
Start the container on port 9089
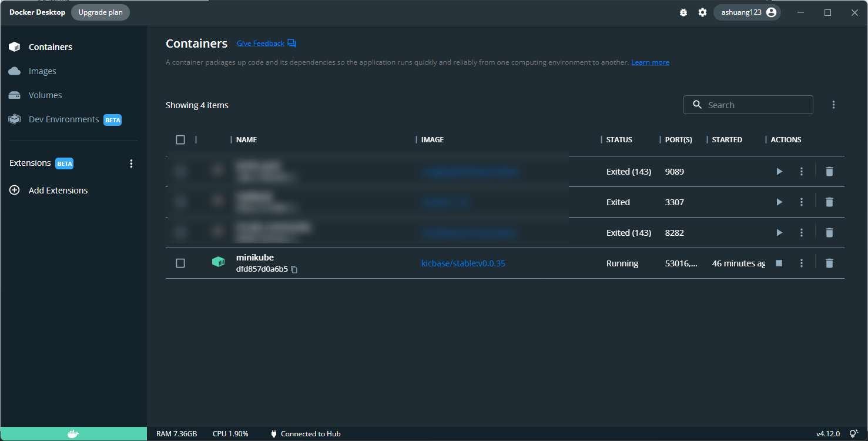tap(779, 172)
